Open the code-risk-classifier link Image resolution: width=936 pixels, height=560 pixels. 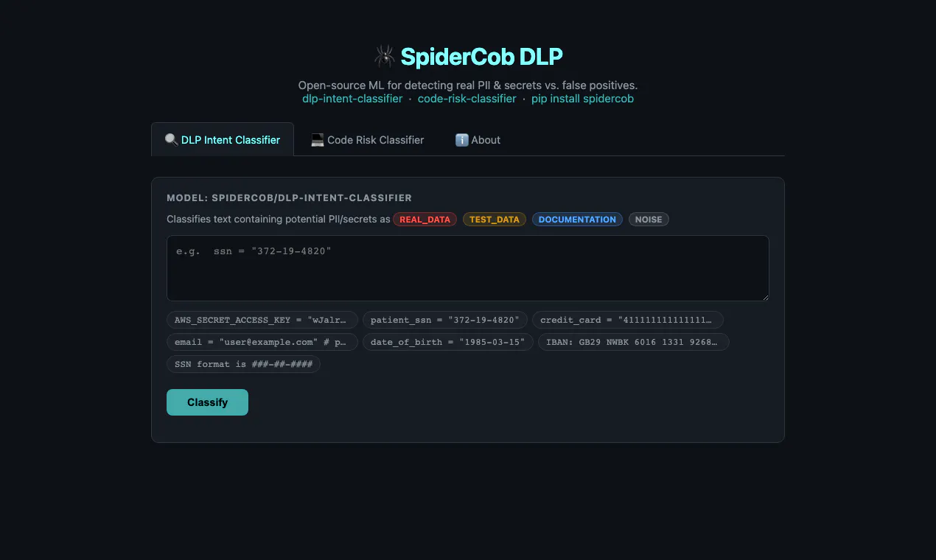coord(467,99)
